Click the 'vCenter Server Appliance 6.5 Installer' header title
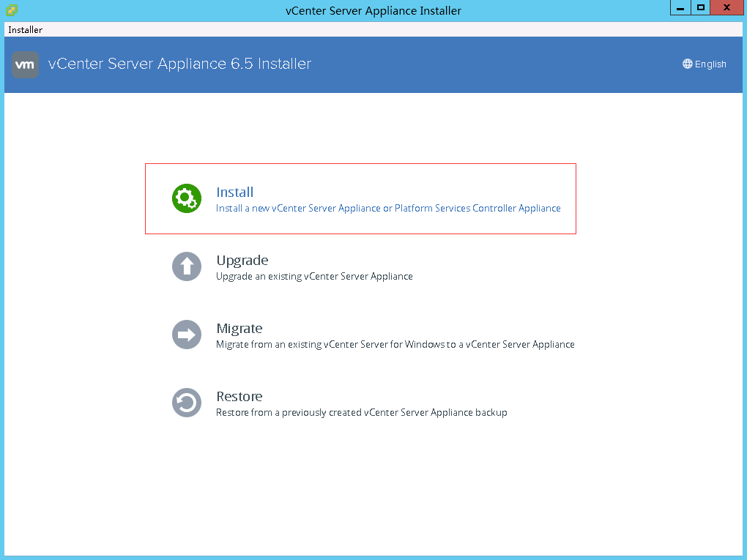Viewport: 747px width, 560px height. tap(179, 64)
